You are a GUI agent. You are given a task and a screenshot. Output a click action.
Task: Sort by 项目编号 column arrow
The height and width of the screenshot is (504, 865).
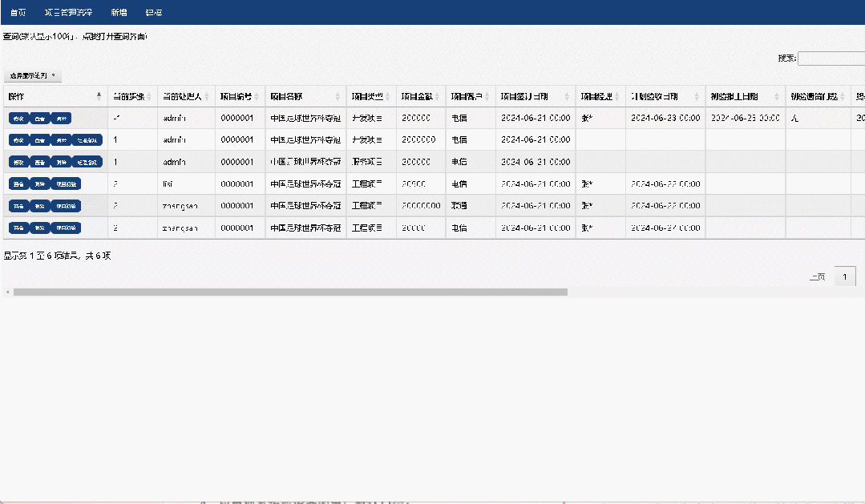pyautogui.click(x=257, y=96)
